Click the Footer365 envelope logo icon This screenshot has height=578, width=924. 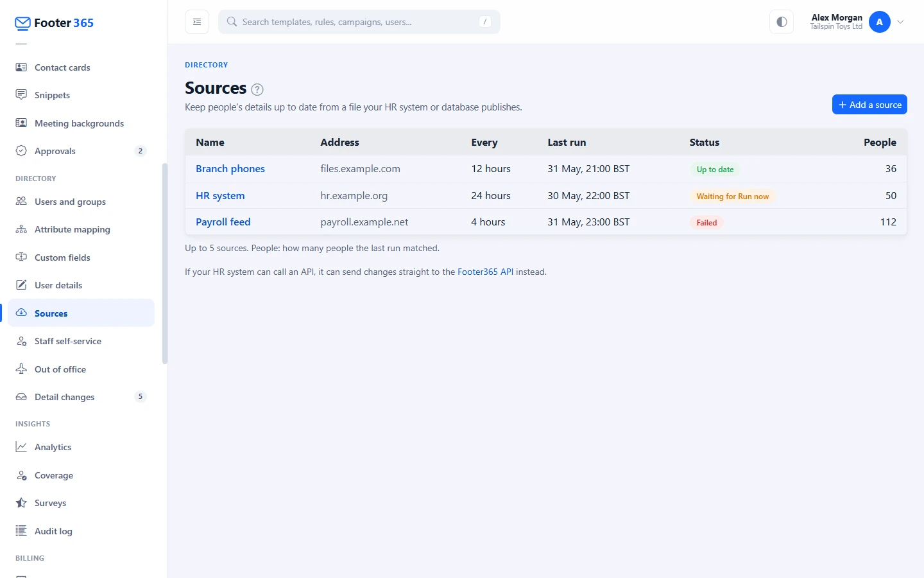pos(22,24)
